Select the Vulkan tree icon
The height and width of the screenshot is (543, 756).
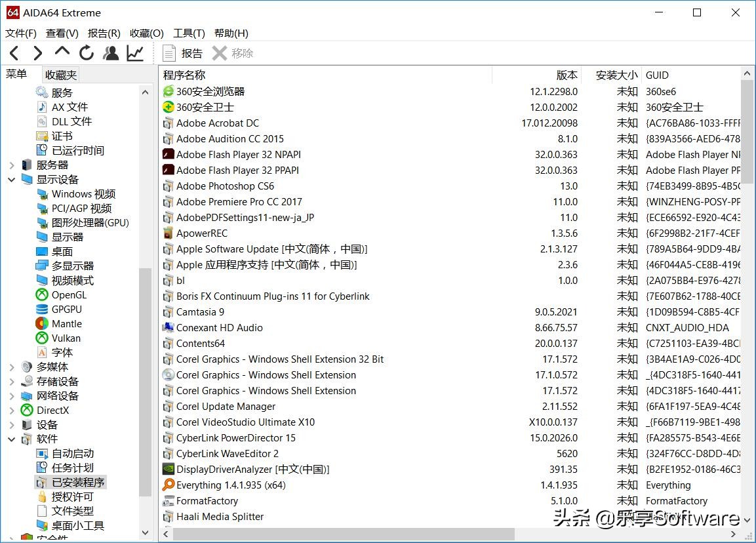click(42, 338)
